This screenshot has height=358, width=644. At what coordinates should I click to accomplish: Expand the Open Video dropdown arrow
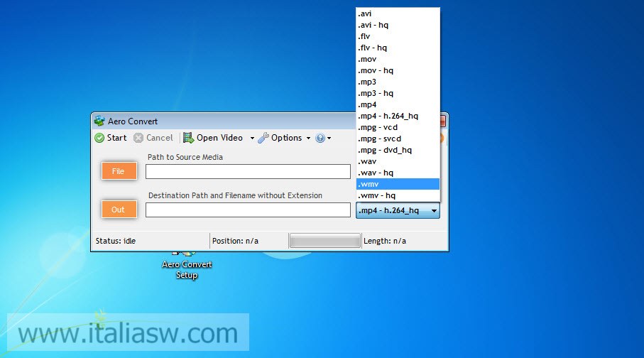[x=252, y=138]
